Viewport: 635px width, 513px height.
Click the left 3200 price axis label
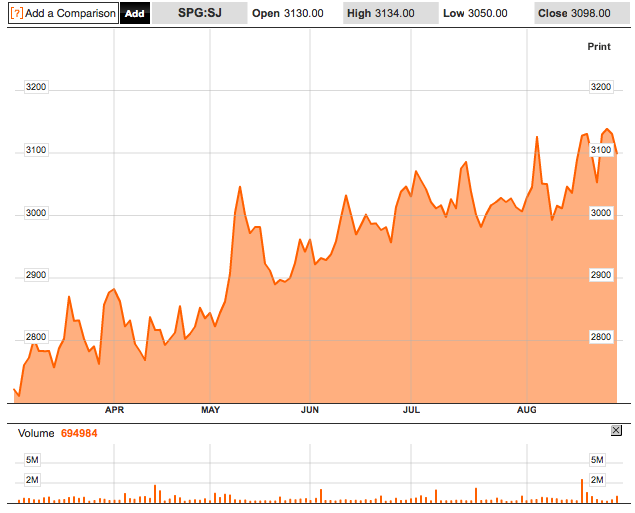pyautogui.click(x=36, y=88)
